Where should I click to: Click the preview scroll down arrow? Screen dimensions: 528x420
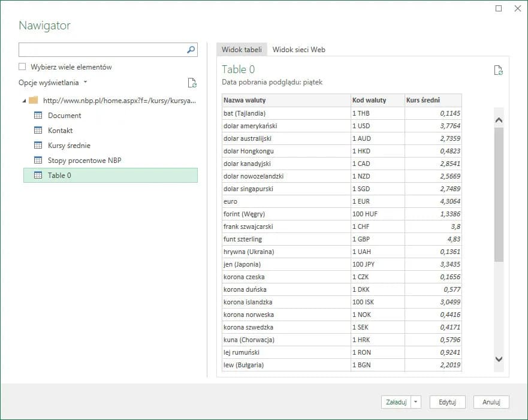[499, 358]
